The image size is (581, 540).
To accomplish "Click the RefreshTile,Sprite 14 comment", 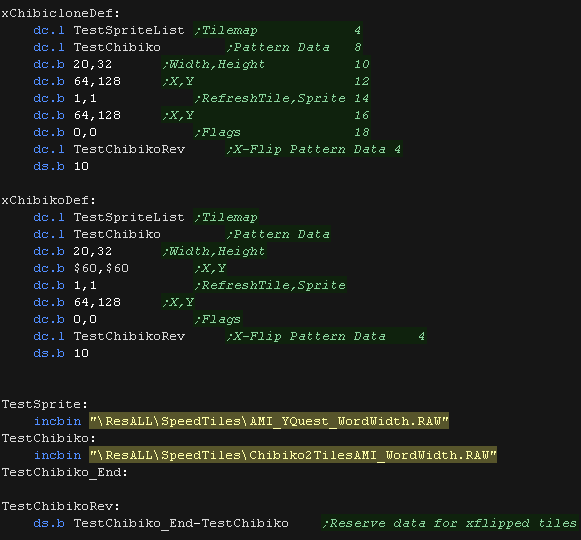I will click(282, 98).
